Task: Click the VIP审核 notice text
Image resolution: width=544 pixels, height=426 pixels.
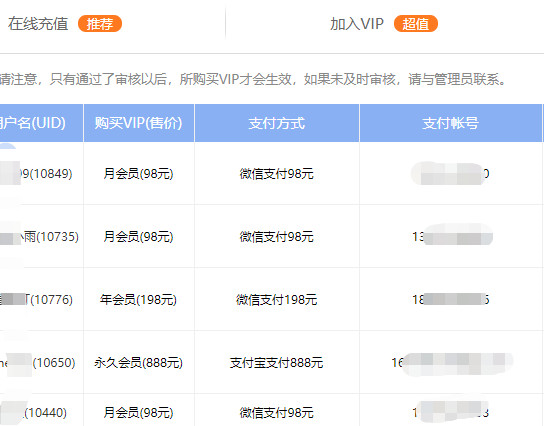Action: [x=253, y=79]
